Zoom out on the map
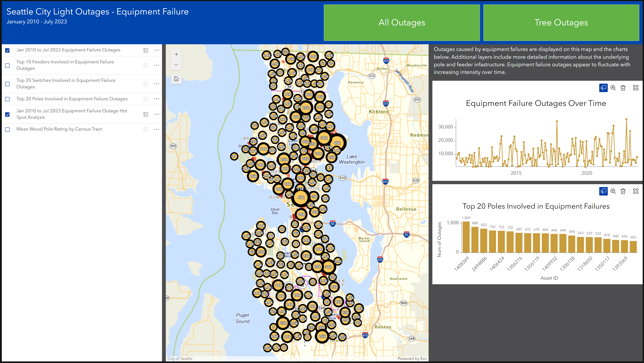The width and height of the screenshot is (644, 363). point(176,65)
